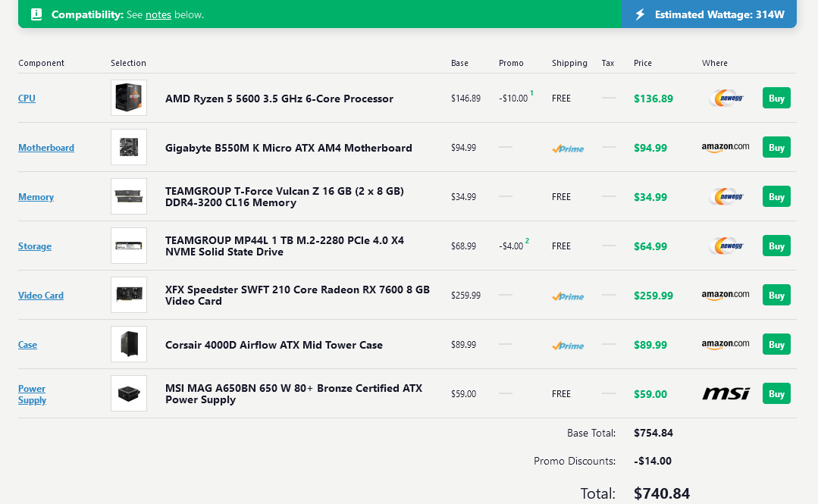
Task: Open the Storage component category link
Action: click(35, 246)
